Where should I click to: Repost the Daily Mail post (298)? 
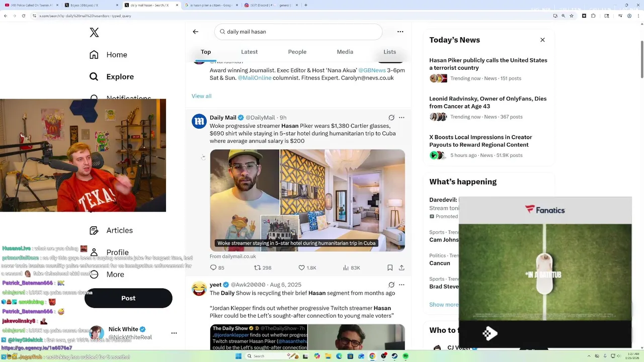[263, 268]
